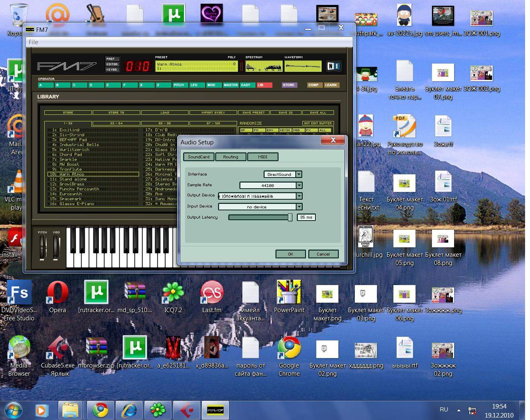
Task: Switch to the MIDI tab in Audio Setup
Action: [x=263, y=157]
